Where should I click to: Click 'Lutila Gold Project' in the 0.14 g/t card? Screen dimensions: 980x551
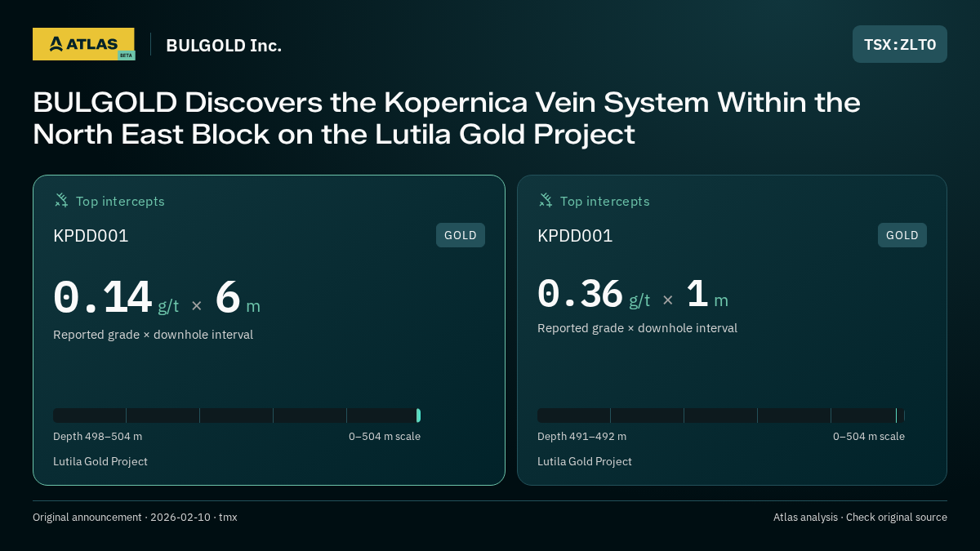(x=100, y=462)
